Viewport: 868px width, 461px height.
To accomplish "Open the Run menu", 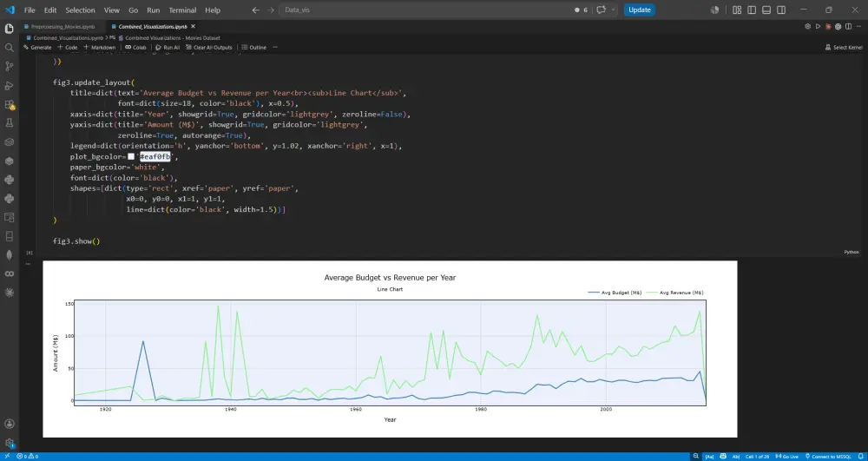I will 154,10.
